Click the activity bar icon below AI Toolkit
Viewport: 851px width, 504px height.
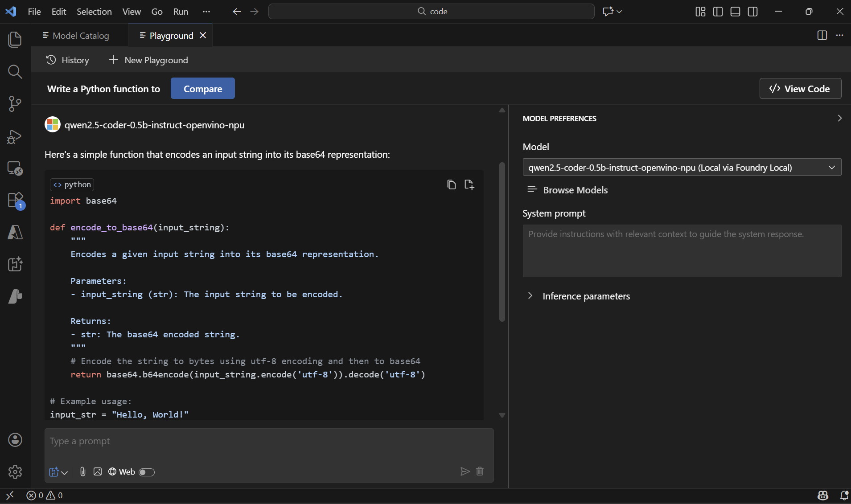tap(15, 296)
